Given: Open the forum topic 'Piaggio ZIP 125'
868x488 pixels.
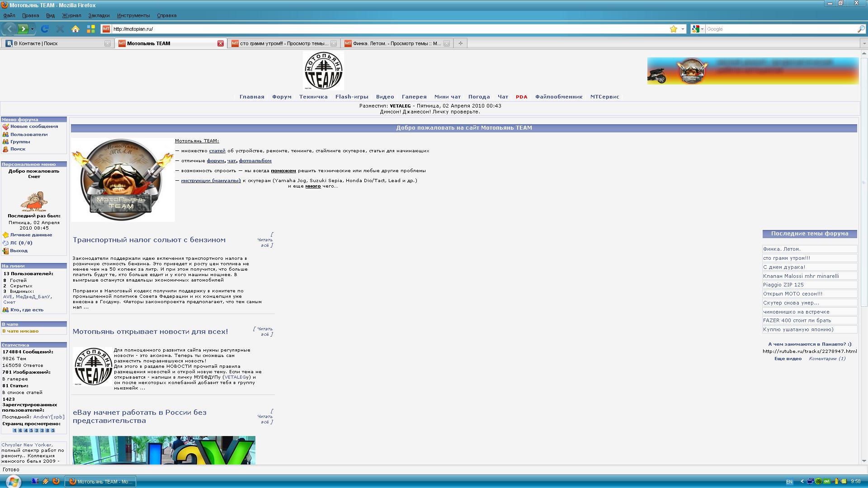Looking at the screenshot, I should (x=783, y=285).
